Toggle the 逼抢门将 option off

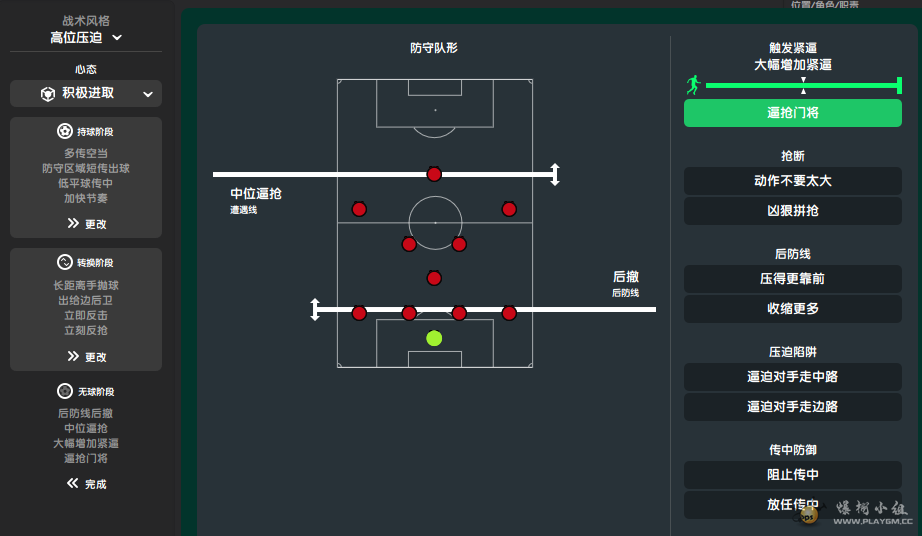tap(792, 113)
